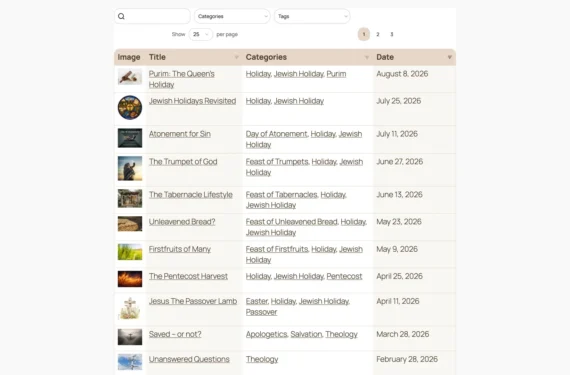
Task: Open The Trumpet of God article
Action: 183,162
